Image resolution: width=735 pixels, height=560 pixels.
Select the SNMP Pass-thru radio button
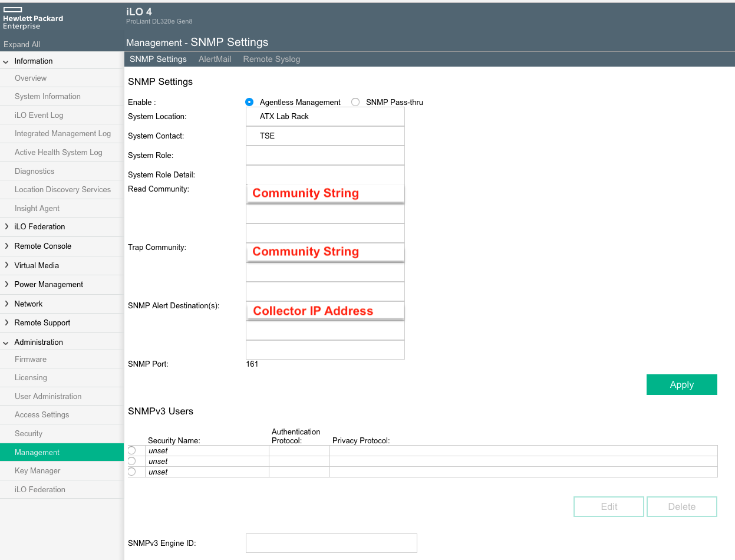355,102
